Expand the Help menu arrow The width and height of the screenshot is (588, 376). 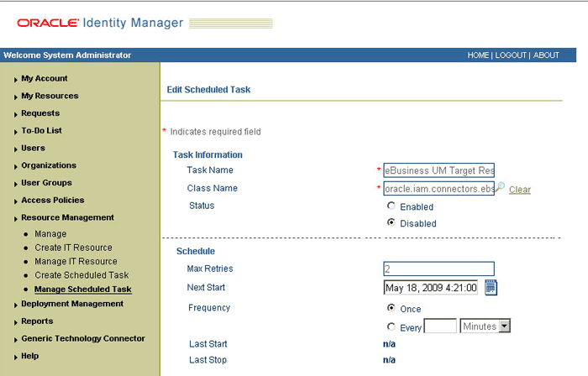[16, 358]
